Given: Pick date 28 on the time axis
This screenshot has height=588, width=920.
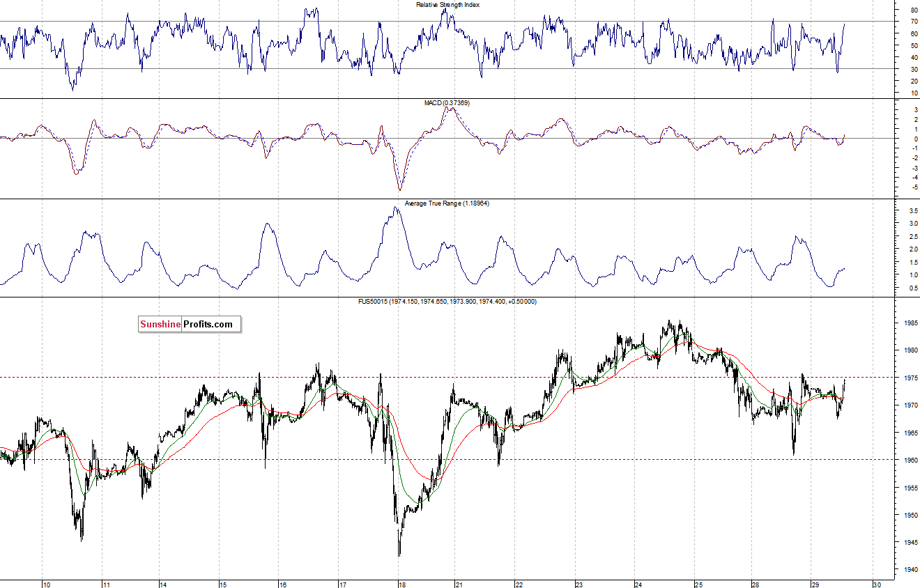Looking at the screenshot, I should pyautogui.click(x=755, y=585).
